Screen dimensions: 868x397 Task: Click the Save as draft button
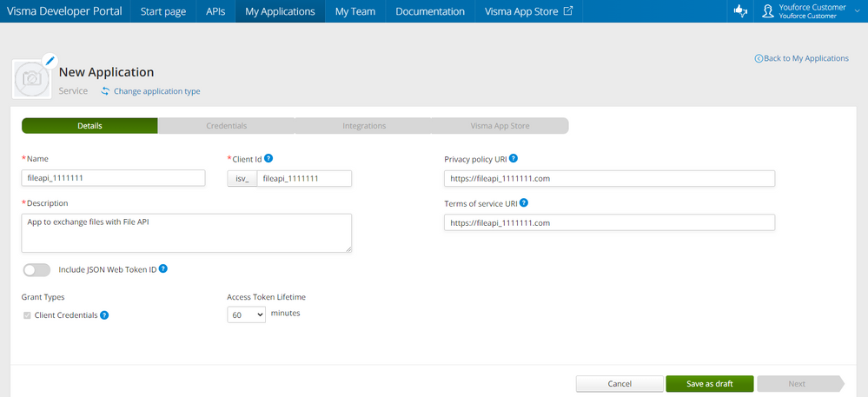click(709, 384)
